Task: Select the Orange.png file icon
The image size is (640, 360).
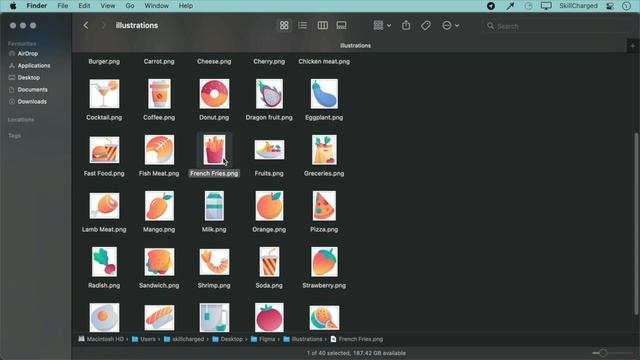Action: tap(269, 206)
